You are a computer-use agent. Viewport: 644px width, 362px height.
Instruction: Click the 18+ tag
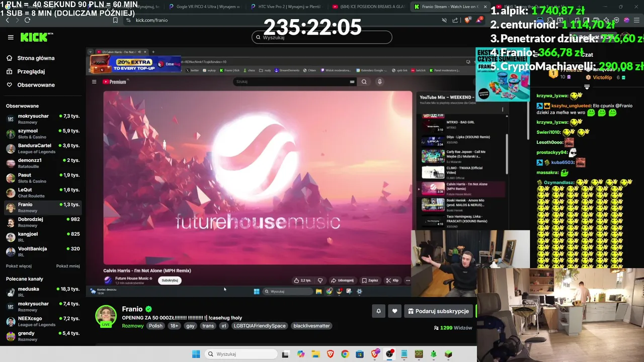click(174, 326)
